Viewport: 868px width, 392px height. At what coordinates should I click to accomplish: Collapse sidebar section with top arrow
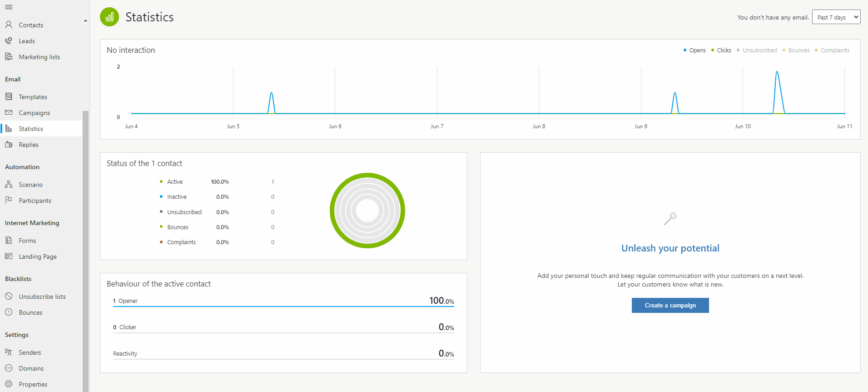point(85,21)
